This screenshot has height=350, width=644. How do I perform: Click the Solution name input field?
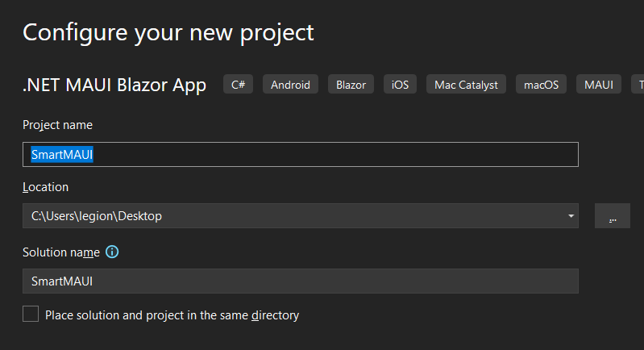click(x=300, y=281)
